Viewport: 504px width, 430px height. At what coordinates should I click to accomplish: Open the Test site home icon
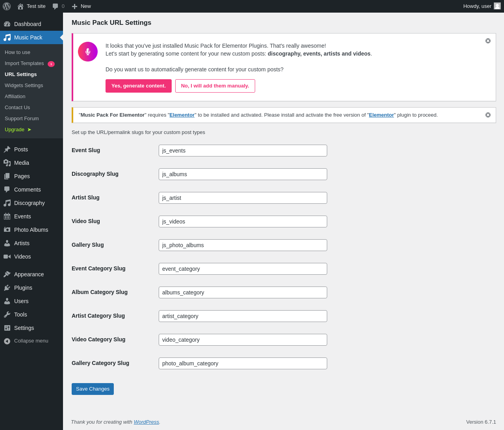click(x=20, y=6)
